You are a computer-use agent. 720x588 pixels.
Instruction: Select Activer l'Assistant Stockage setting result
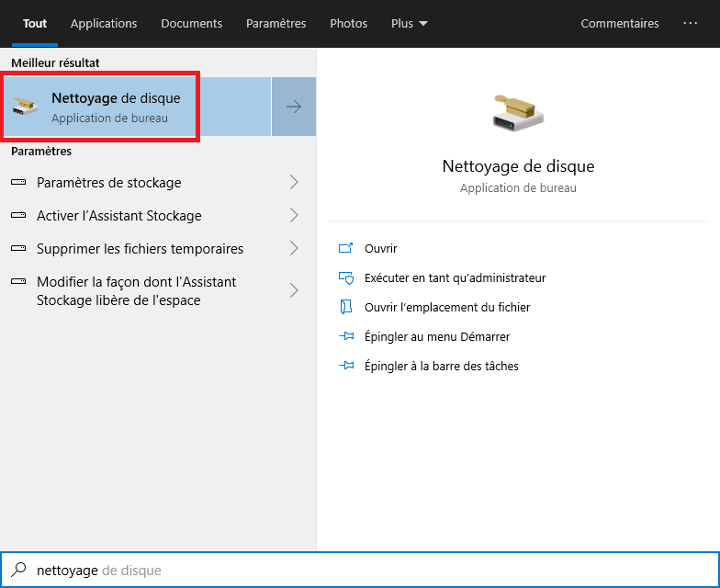118,215
